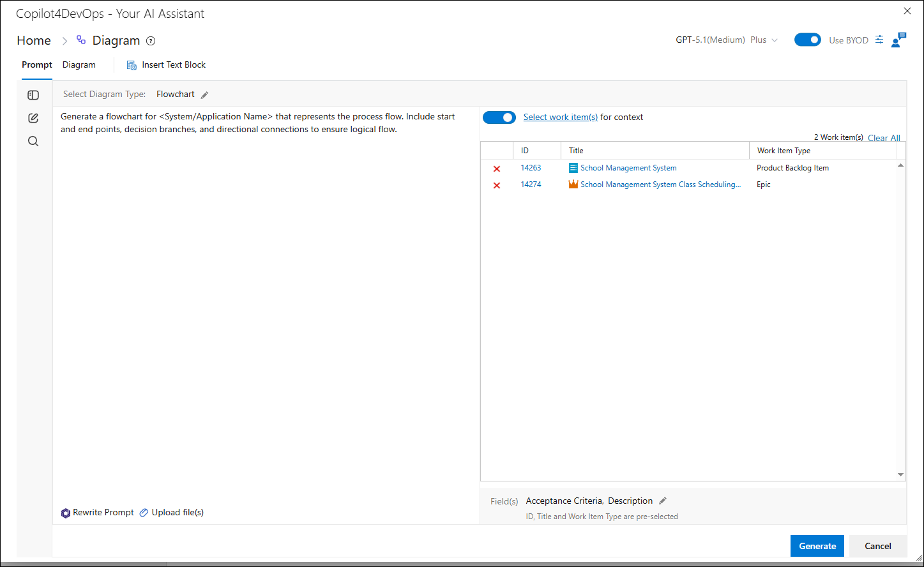The image size is (924, 567).
Task: Click the Generate button
Action: pos(817,546)
